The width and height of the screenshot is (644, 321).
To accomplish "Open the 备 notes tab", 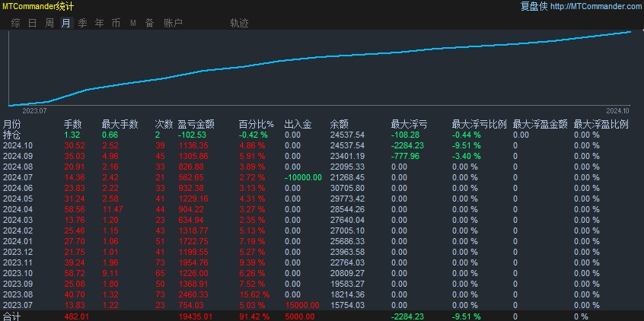I will (x=149, y=23).
